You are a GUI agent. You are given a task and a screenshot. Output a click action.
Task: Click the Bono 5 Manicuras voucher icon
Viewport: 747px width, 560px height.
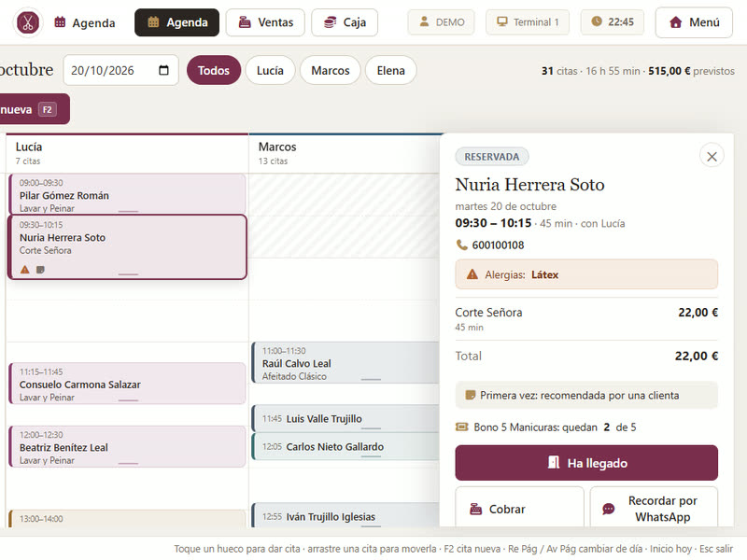click(461, 427)
